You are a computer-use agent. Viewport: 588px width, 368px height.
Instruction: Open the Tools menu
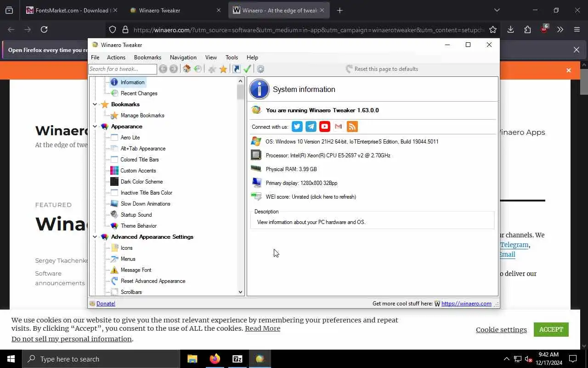[232, 57]
